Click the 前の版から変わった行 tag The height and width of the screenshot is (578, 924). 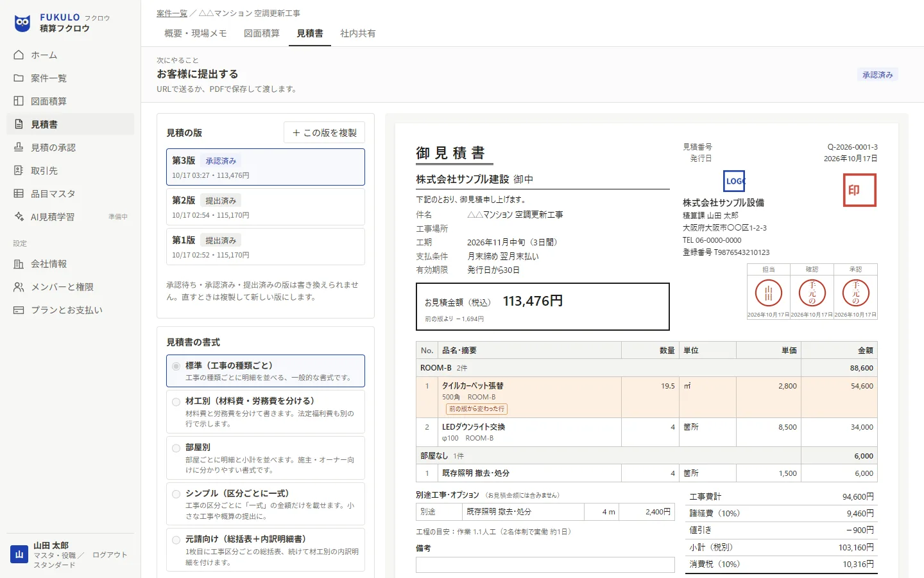click(477, 409)
